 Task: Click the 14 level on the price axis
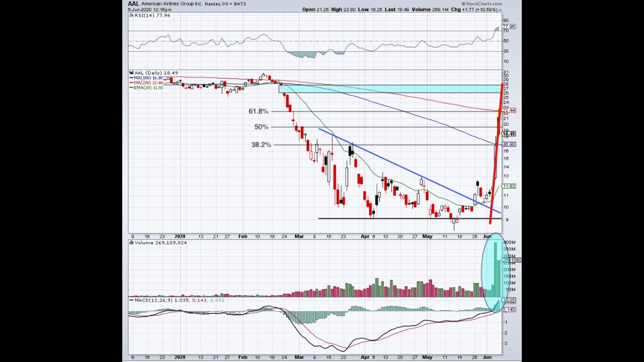pos(505,166)
